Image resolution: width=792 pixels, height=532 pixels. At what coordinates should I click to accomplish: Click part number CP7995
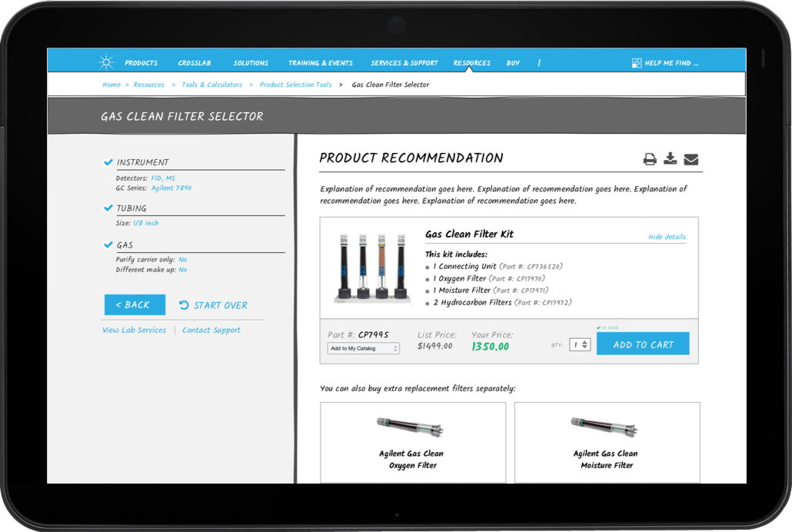(x=373, y=335)
